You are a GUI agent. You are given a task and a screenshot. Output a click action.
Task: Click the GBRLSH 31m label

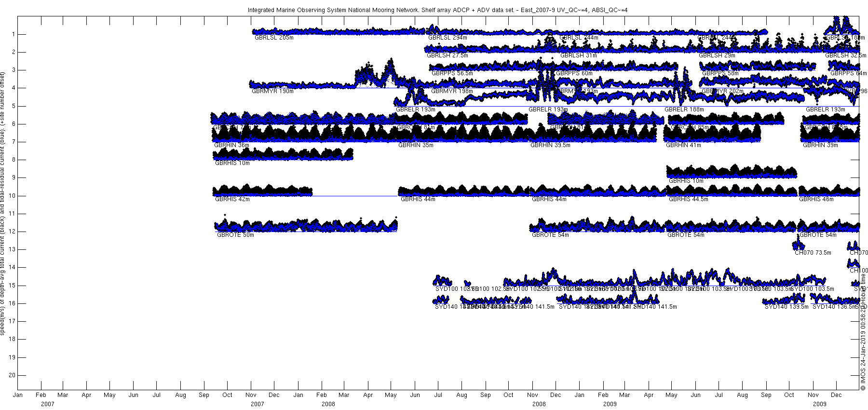pos(579,55)
